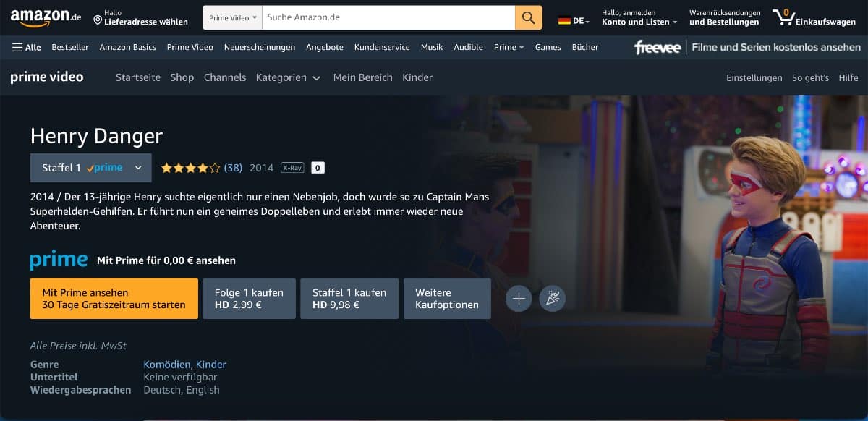Go to Neuerscheinungen
Image resolution: width=868 pixels, height=421 pixels.
[260, 47]
